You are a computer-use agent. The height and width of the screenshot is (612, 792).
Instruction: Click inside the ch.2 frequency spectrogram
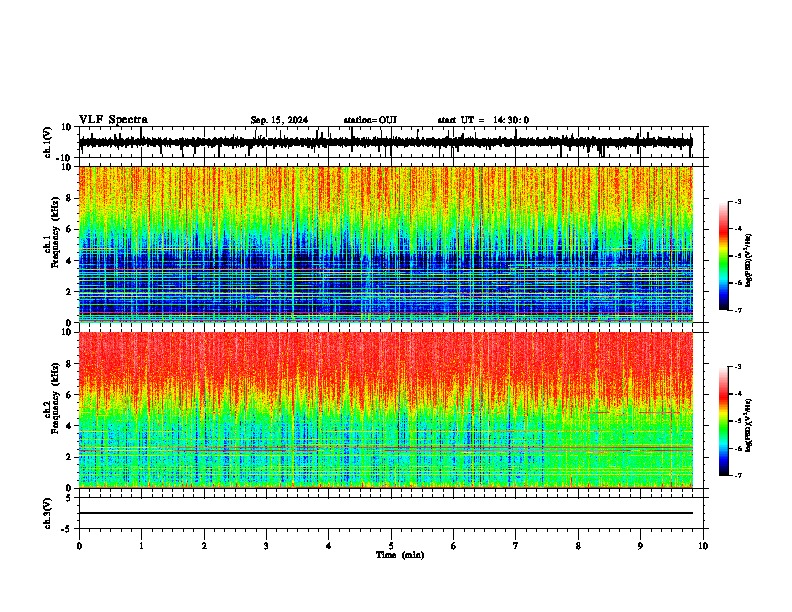pyautogui.click(x=385, y=410)
